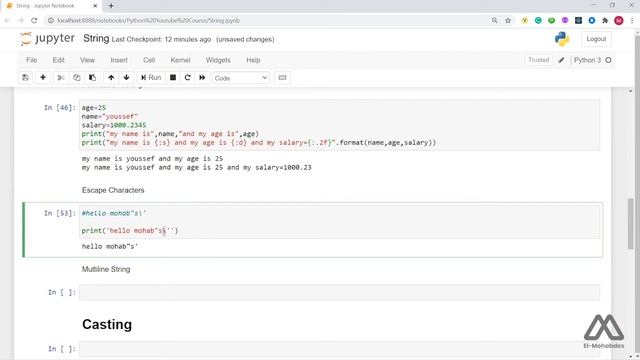Screen dimensions: 640x360
Task: Open cell type dropdown showing Code
Action: click(241, 78)
